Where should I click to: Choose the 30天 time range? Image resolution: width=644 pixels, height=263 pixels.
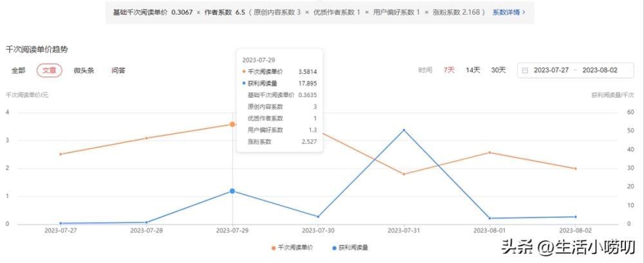click(498, 70)
